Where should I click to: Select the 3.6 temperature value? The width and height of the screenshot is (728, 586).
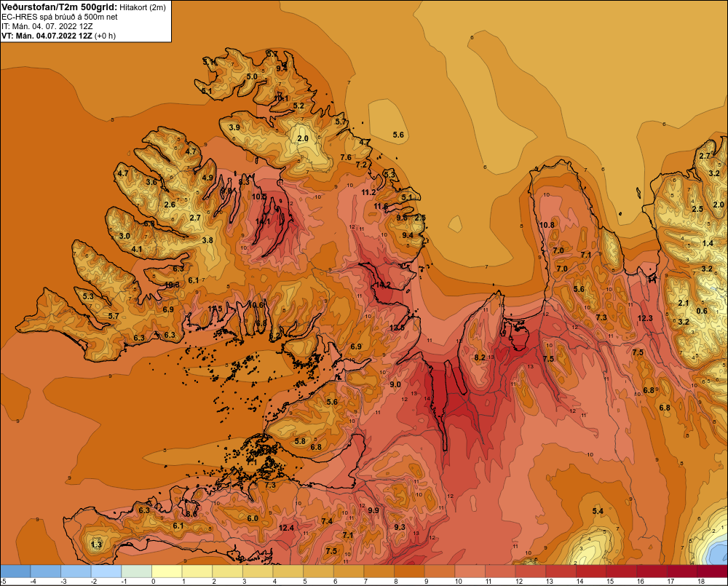(x=151, y=182)
